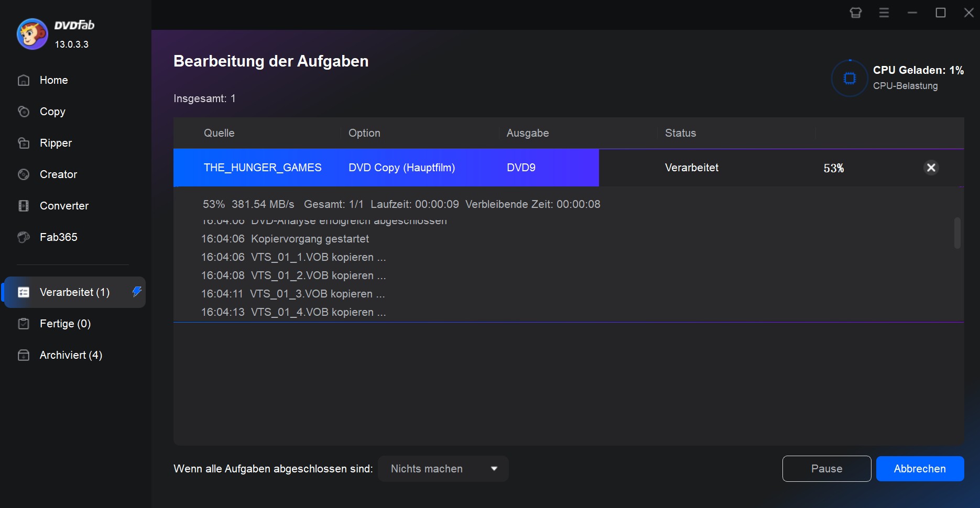Screen dimensions: 980x508
Task: Click the Ripper module icon
Action: point(24,143)
